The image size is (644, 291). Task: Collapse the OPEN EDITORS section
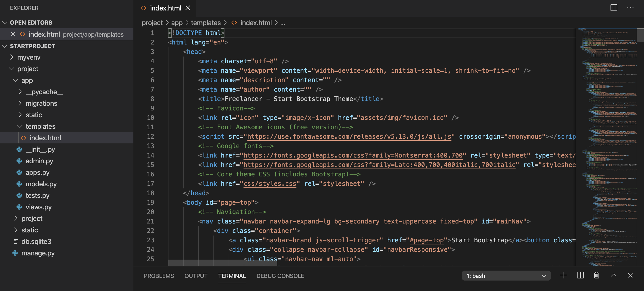tap(31, 23)
